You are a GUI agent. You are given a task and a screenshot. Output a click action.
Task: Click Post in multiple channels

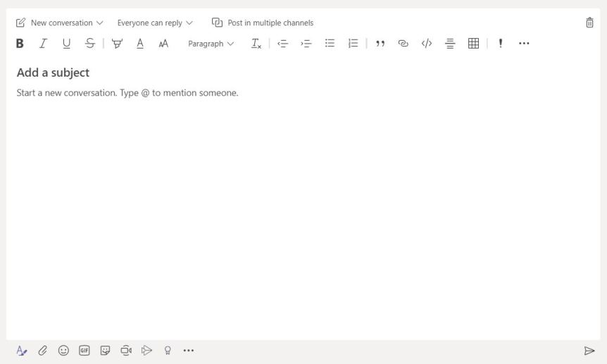pos(263,23)
